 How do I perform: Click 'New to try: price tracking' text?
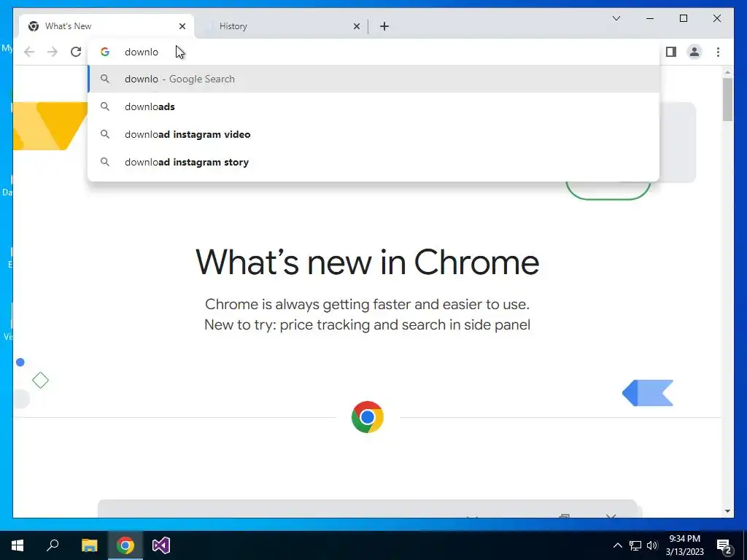point(368,324)
